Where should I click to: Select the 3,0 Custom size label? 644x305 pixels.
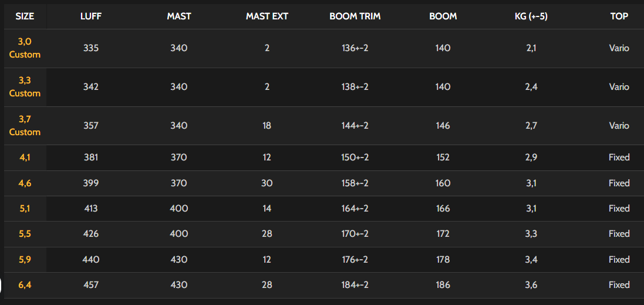click(25, 48)
